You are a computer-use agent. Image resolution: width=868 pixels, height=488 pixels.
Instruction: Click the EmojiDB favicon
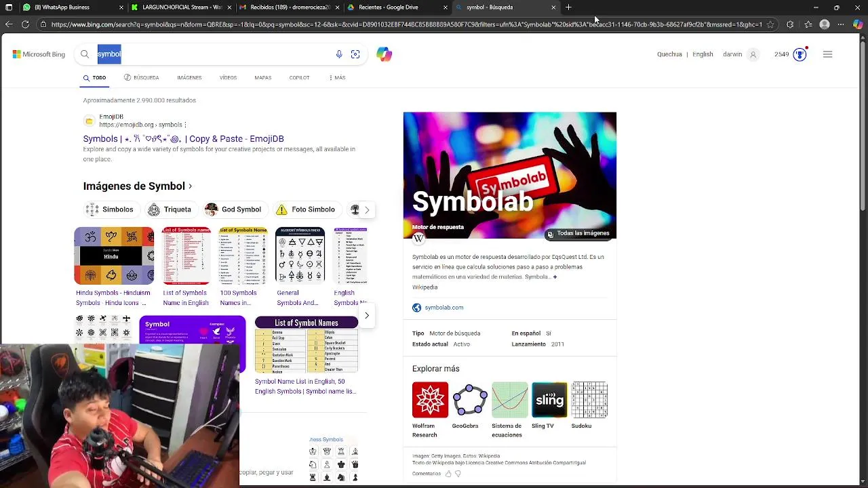(x=89, y=121)
